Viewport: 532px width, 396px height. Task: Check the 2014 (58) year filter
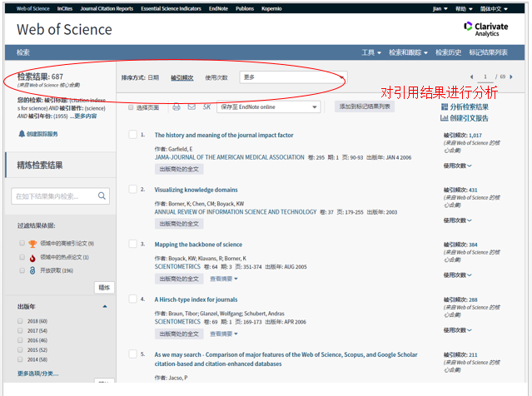pos(20,359)
